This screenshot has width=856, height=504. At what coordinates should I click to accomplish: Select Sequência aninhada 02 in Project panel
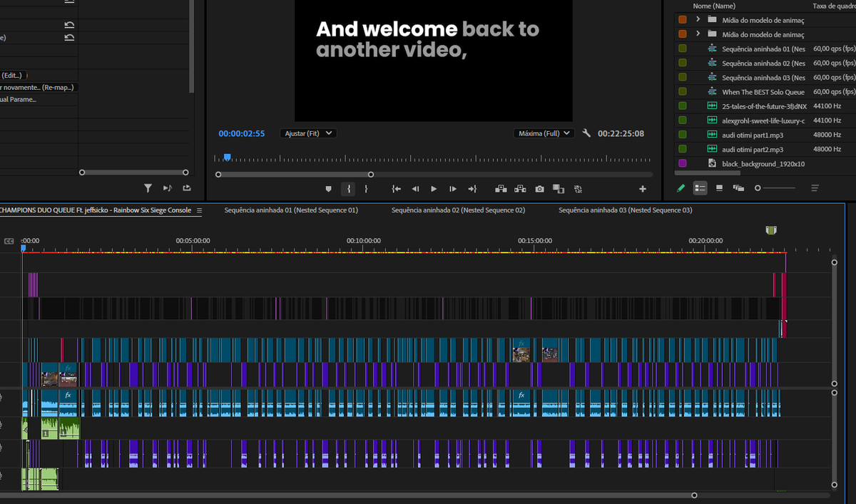(763, 63)
